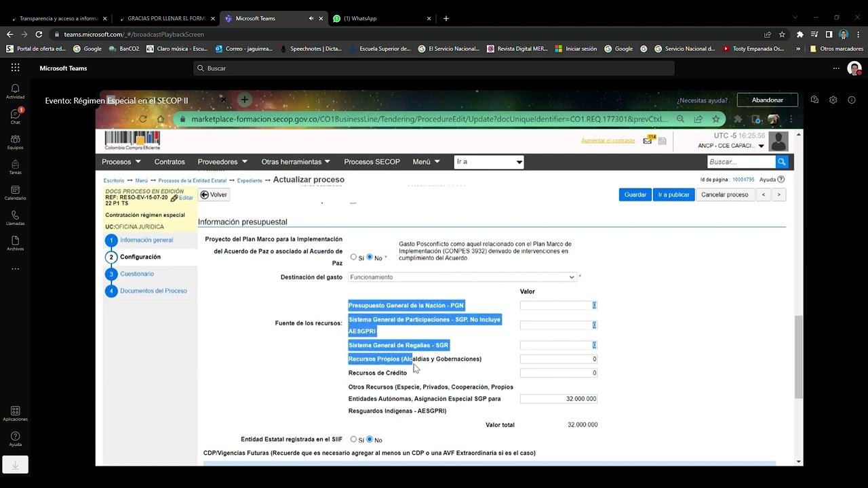Screen dimensions: 868x488
Task: Go back using Chrome's back arrow
Action: [9, 35]
